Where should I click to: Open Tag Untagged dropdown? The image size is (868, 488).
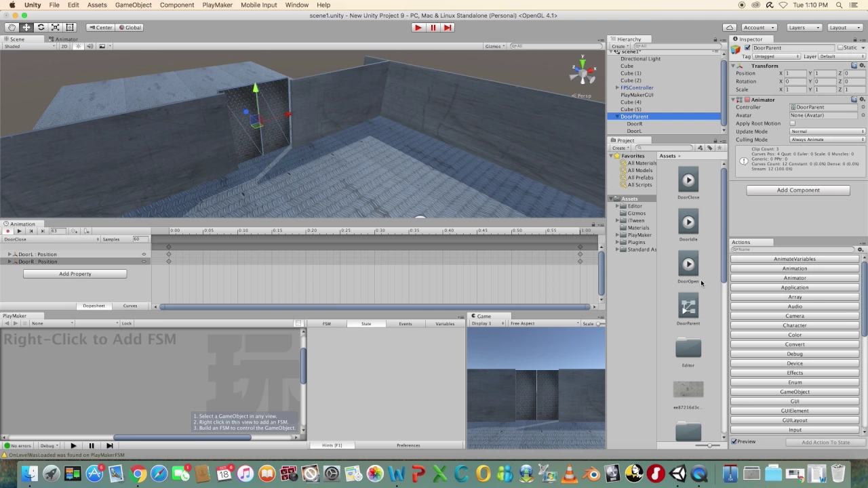(x=775, y=56)
